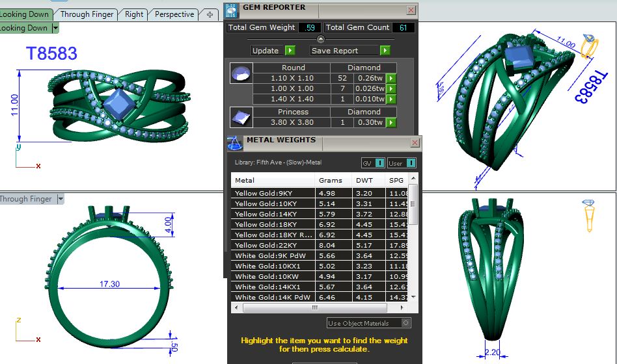Switch to the Perspective tab
617x364 pixels.
point(174,14)
